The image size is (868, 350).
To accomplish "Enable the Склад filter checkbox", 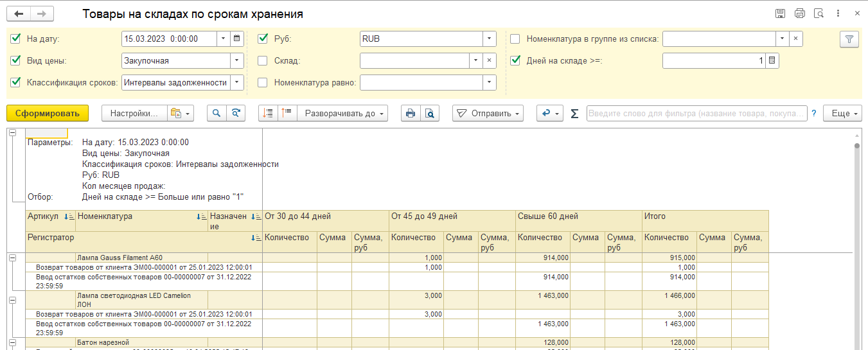I will click(x=263, y=61).
